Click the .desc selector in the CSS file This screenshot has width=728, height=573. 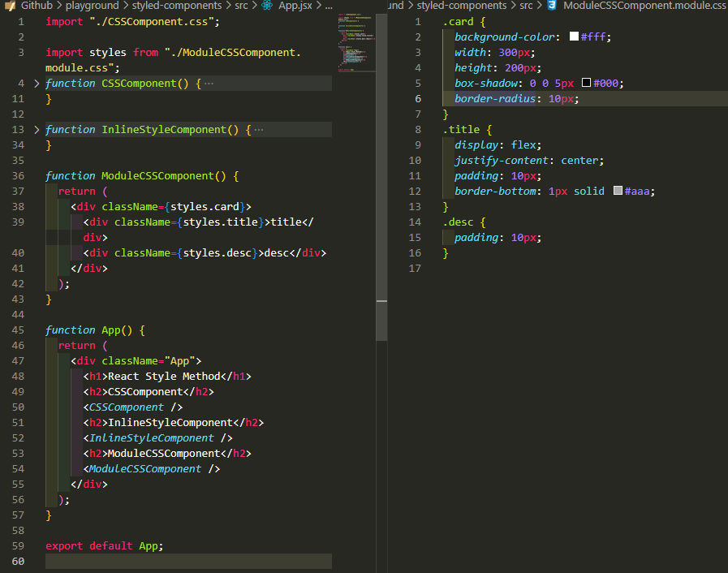[459, 222]
